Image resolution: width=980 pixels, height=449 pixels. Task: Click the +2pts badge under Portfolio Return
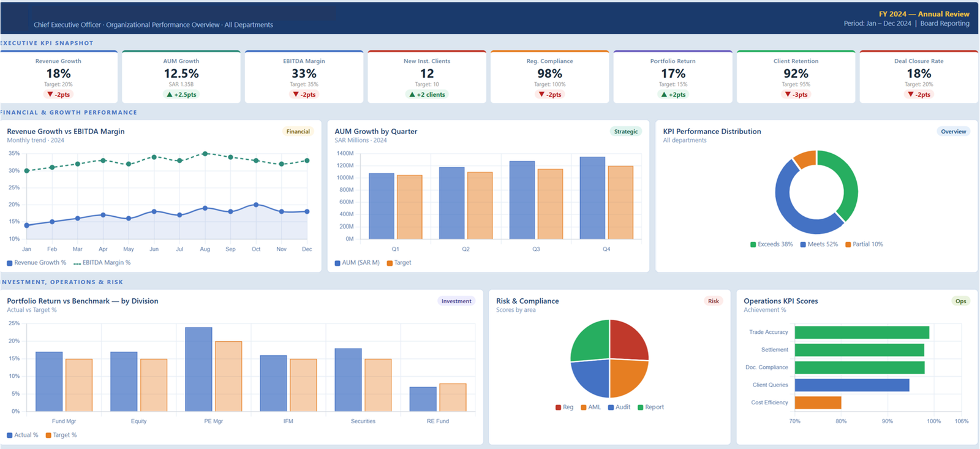click(x=673, y=94)
